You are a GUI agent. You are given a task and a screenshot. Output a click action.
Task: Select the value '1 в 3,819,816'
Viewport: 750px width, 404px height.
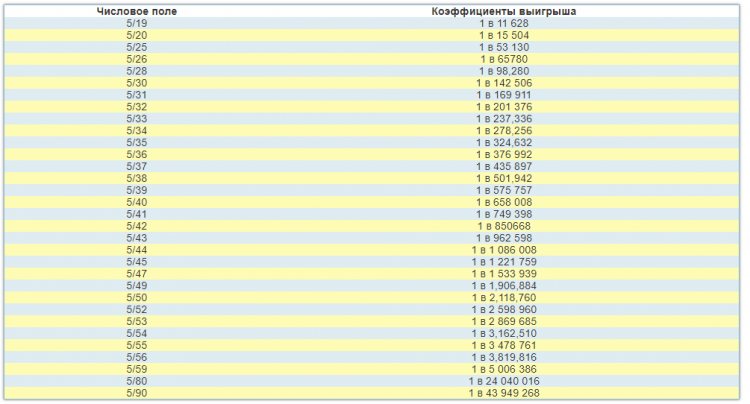pyautogui.click(x=504, y=358)
